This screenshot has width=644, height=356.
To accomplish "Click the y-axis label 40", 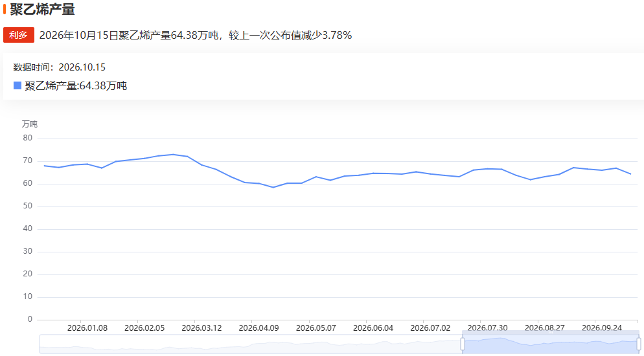I will point(27,228).
